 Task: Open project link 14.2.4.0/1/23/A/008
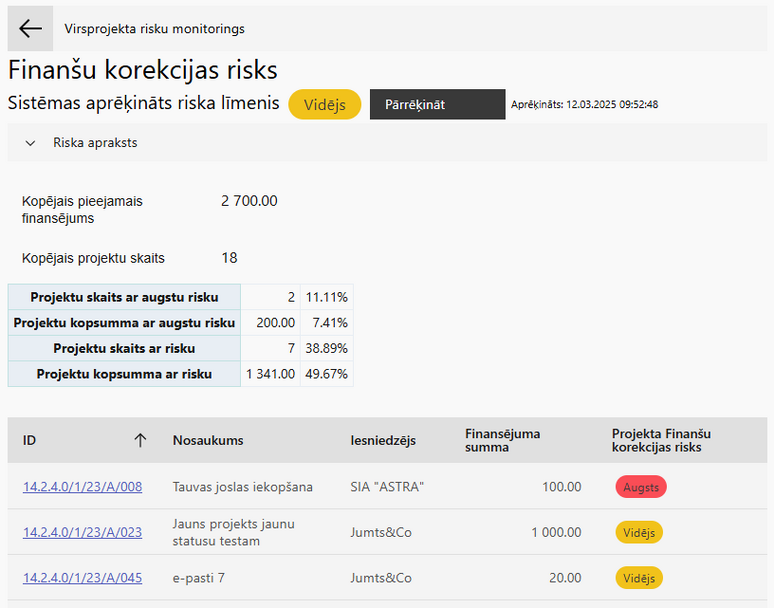point(82,487)
